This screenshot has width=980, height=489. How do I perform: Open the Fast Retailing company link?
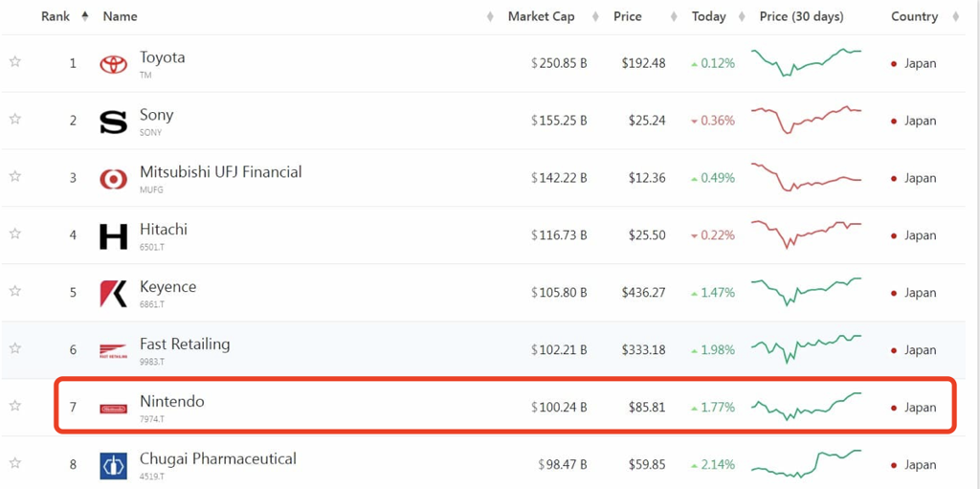[185, 344]
